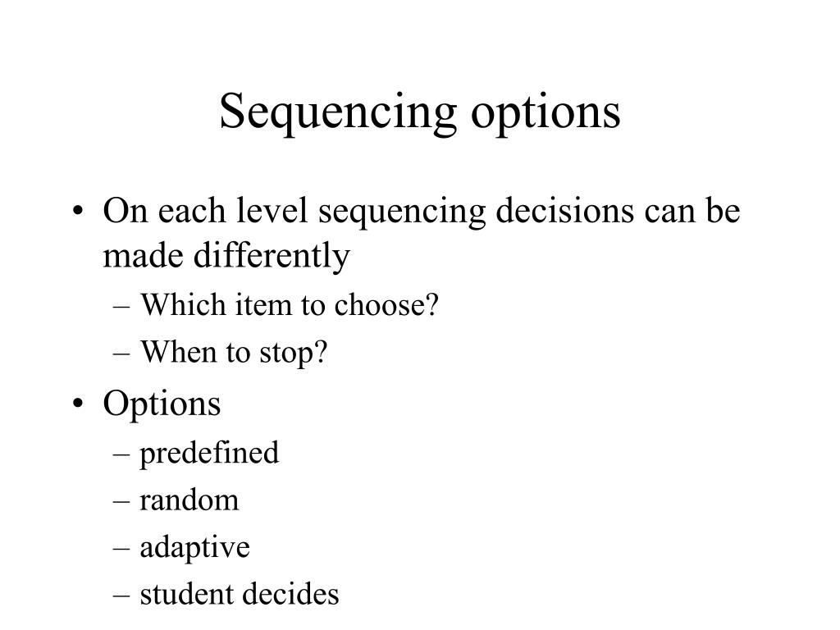
Task: Select the 'predefined' option text
Action: click(209, 454)
